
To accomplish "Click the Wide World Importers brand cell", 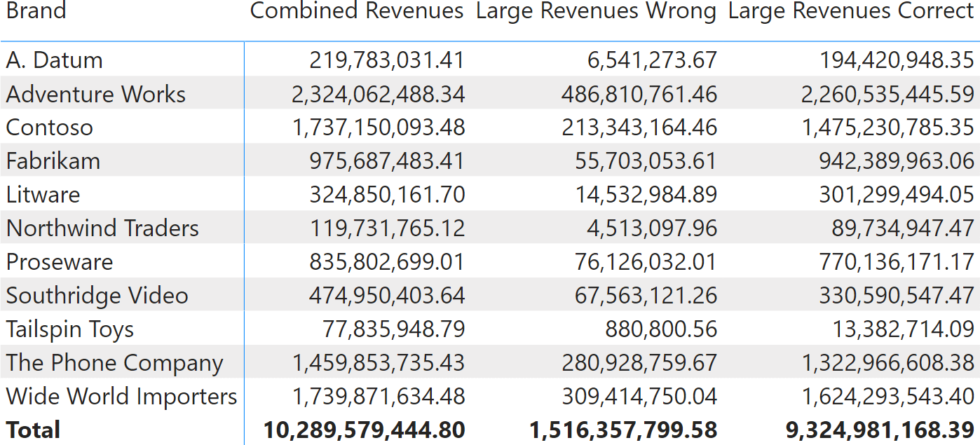I will pos(122,397).
